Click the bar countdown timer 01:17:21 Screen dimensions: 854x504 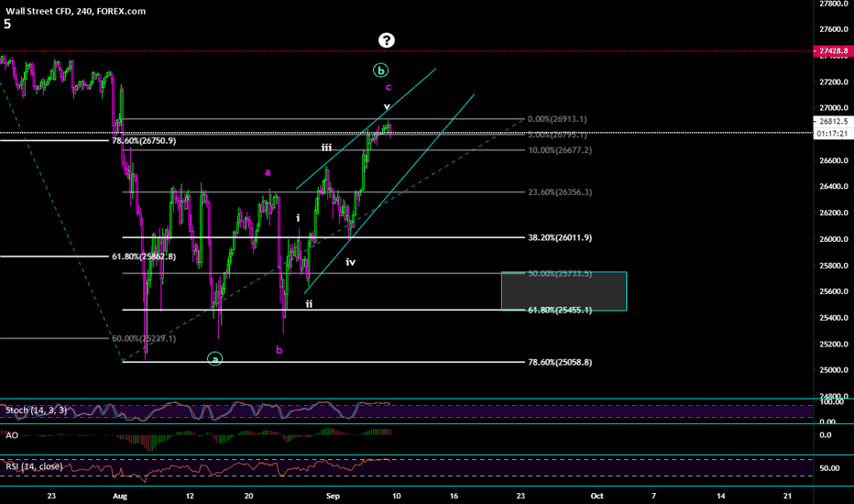(x=833, y=134)
